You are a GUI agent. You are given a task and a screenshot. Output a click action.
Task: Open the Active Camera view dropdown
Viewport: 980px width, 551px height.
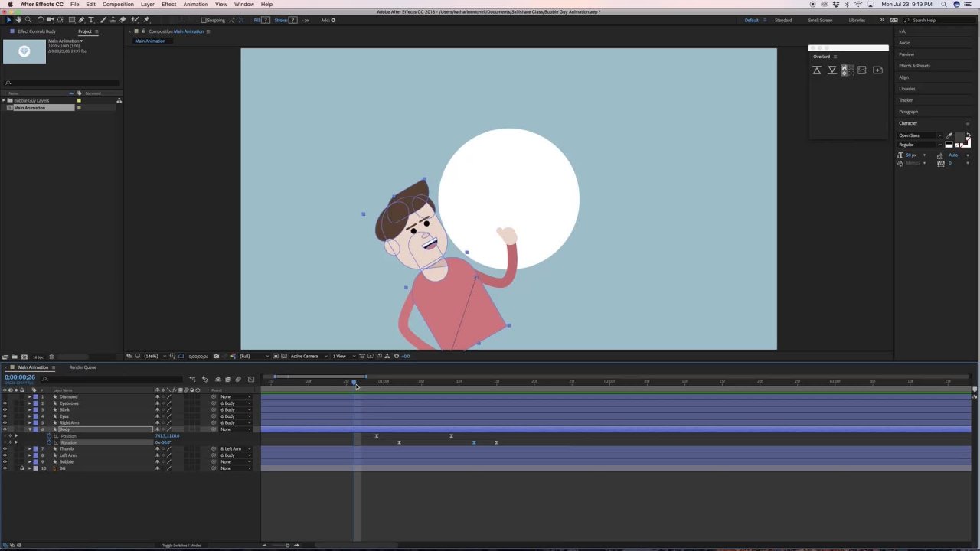point(305,356)
